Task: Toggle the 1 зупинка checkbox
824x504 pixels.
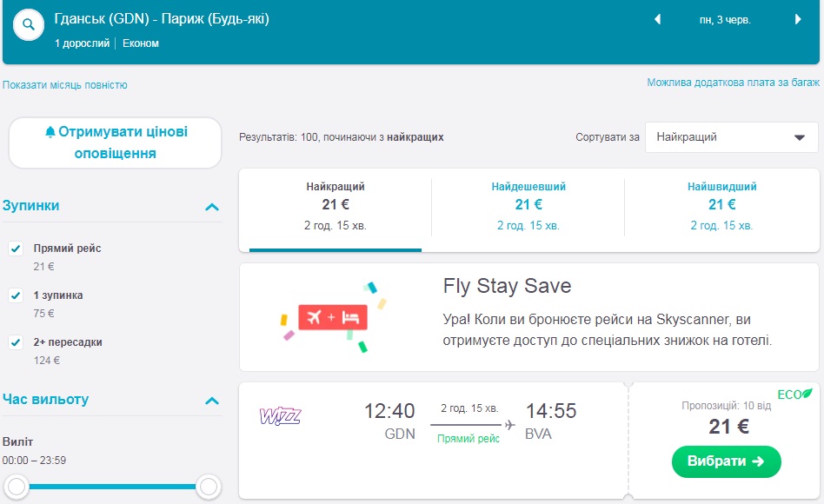Action: tap(16, 295)
